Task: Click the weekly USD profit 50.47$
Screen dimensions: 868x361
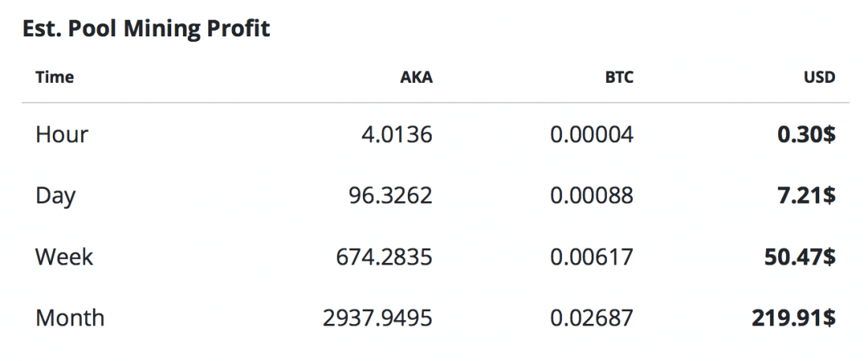Action: 799,257
